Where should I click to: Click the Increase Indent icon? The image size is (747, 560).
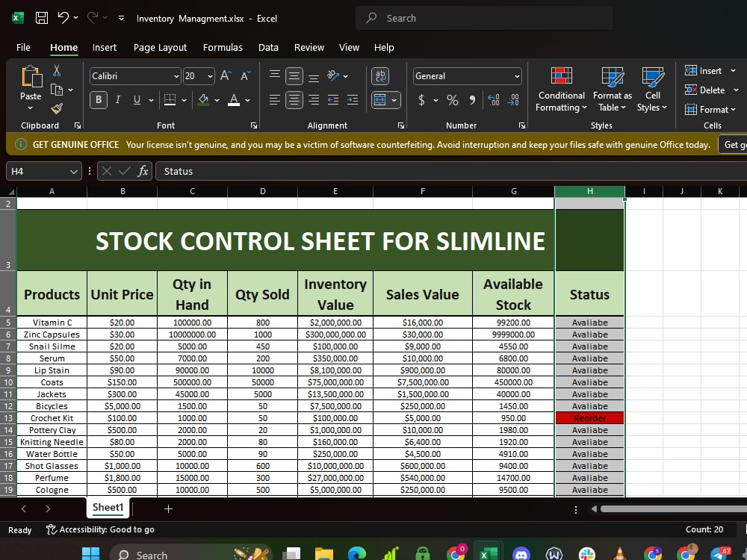pos(353,99)
